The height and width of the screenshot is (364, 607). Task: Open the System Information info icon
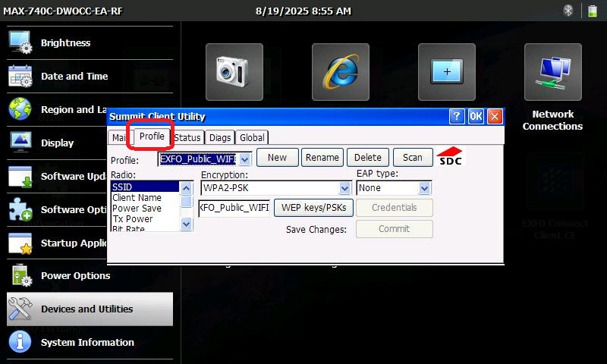(x=20, y=342)
